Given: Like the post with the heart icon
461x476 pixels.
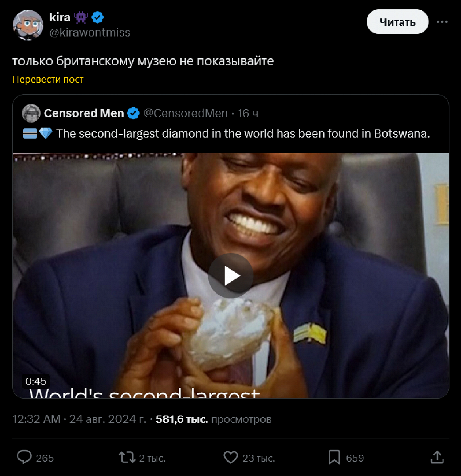Looking at the screenshot, I should coord(230,457).
